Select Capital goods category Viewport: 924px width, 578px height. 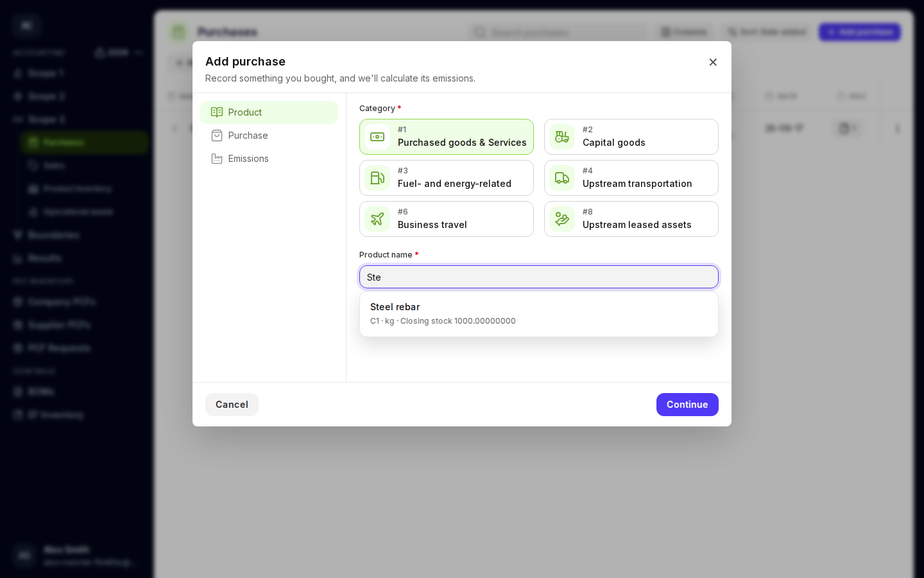tap(631, 137)
